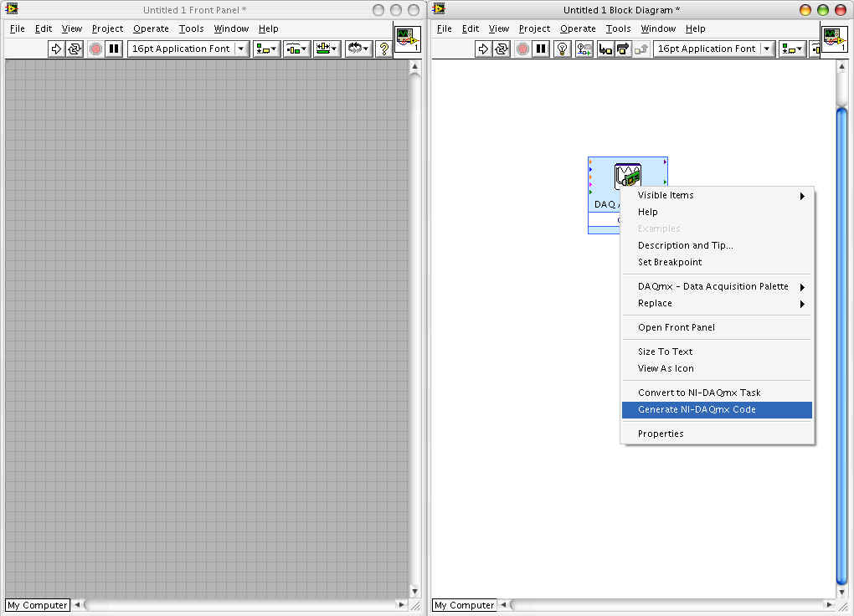The height and width of the screenshot is (616, 854).
Task: Open Help menu in Front Panel
Action: click(268, 28)
